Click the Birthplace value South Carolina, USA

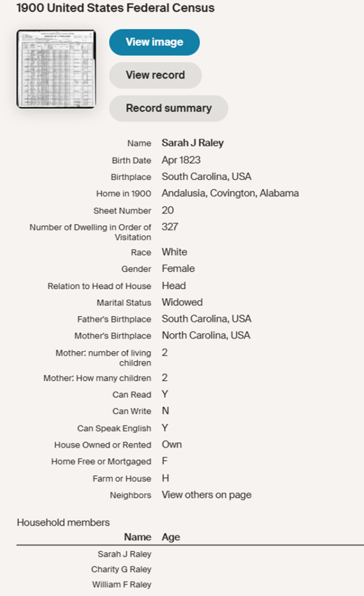(206, 176)
